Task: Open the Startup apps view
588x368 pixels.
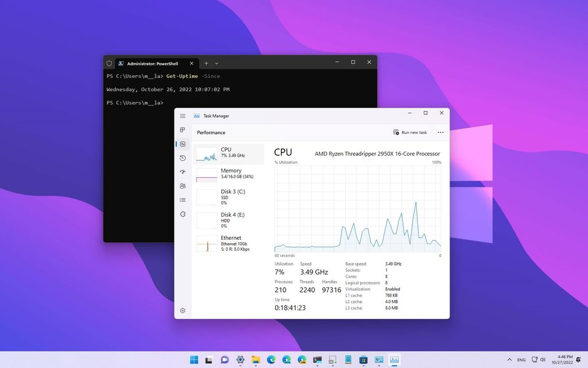Action: coord(183,172)
